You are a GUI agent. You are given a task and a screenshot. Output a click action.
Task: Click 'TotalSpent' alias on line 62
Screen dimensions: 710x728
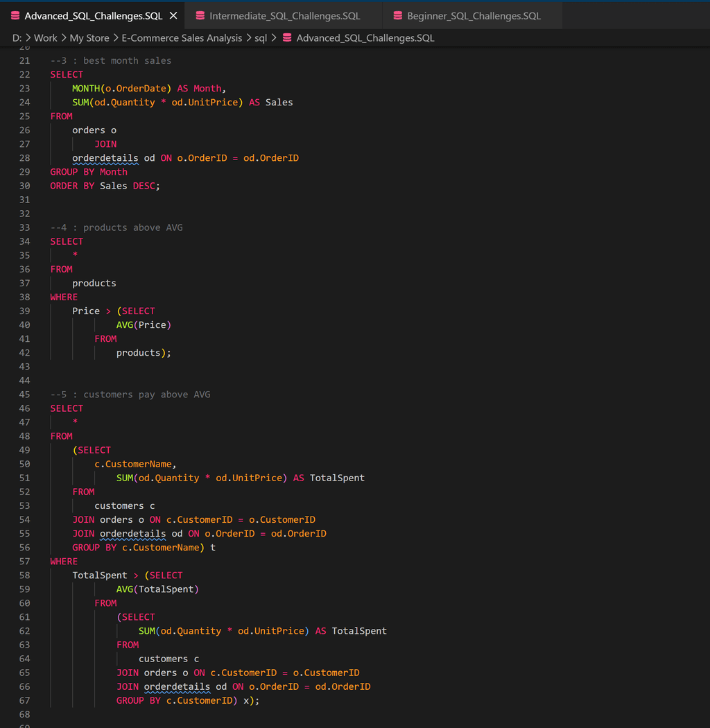pos(359,632)
